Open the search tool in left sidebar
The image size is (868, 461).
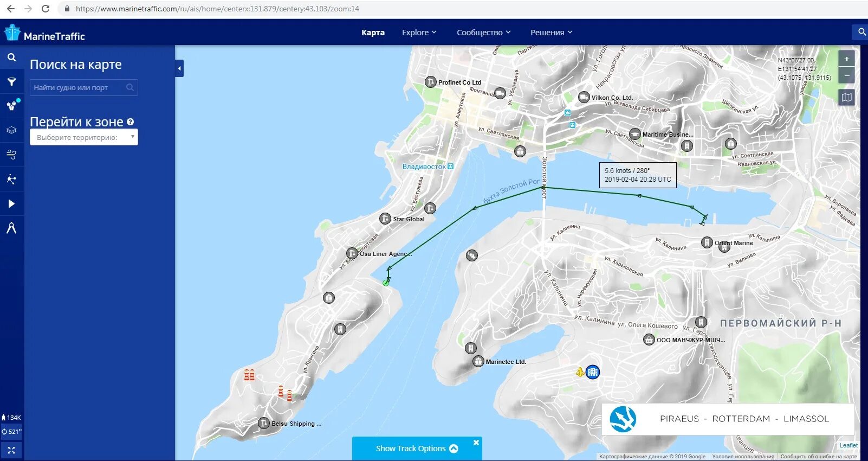pyautogui.click(x=11, y=57)
